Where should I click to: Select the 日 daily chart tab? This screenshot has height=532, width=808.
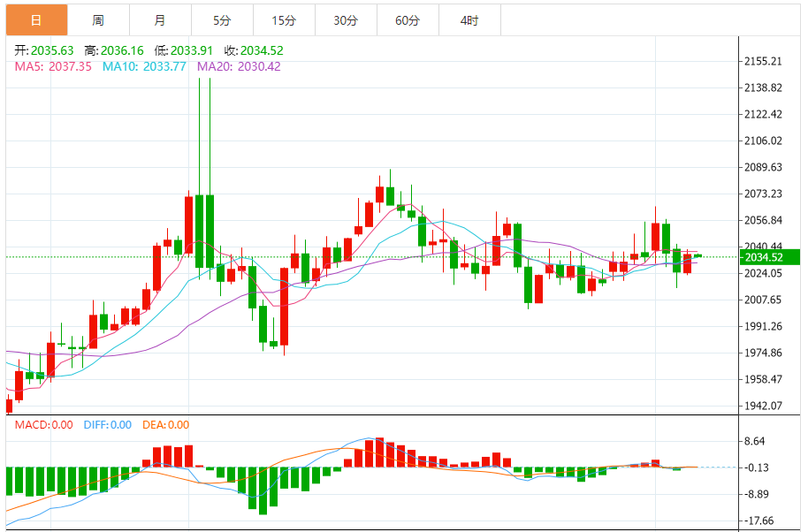[36, 20]
